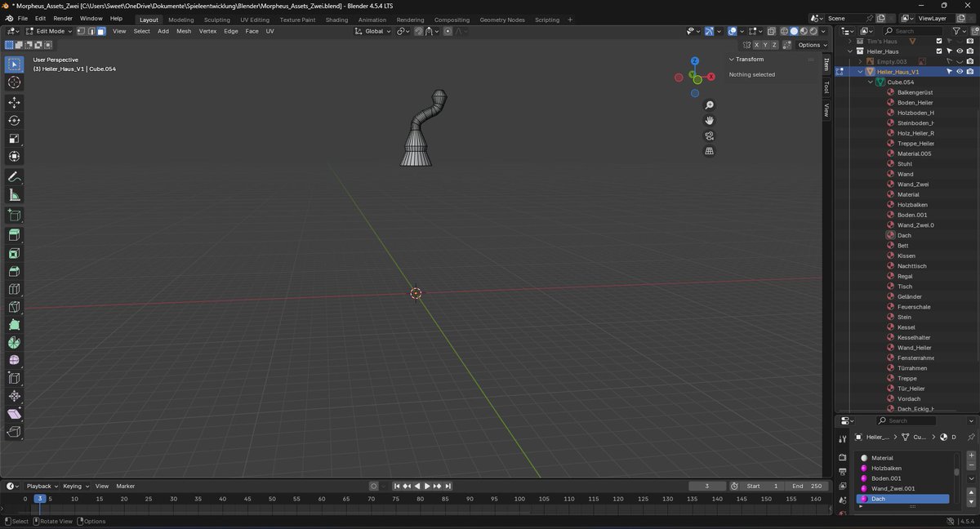Remove material slot with minus button
This screenshot has width=980, height=529.
click(x=971, y=465)
